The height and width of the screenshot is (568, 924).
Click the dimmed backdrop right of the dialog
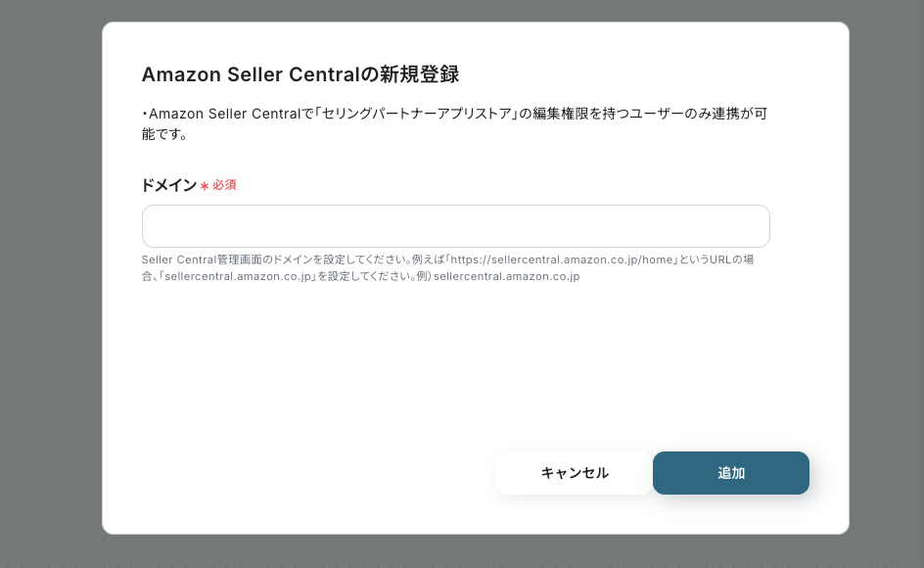[x=886, y=284]
